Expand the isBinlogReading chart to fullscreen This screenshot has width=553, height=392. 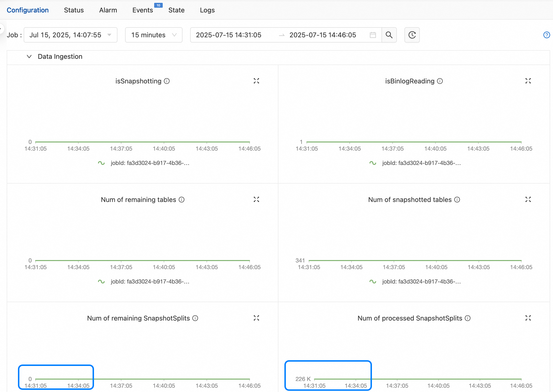(528, 81)
